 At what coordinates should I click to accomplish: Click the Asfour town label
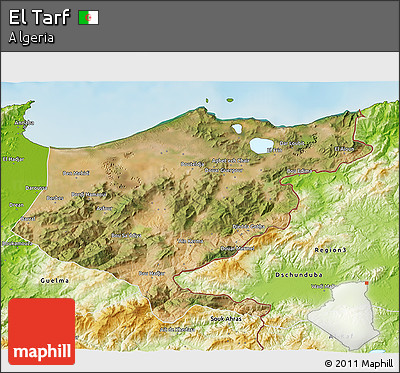[x=104, y=208]
